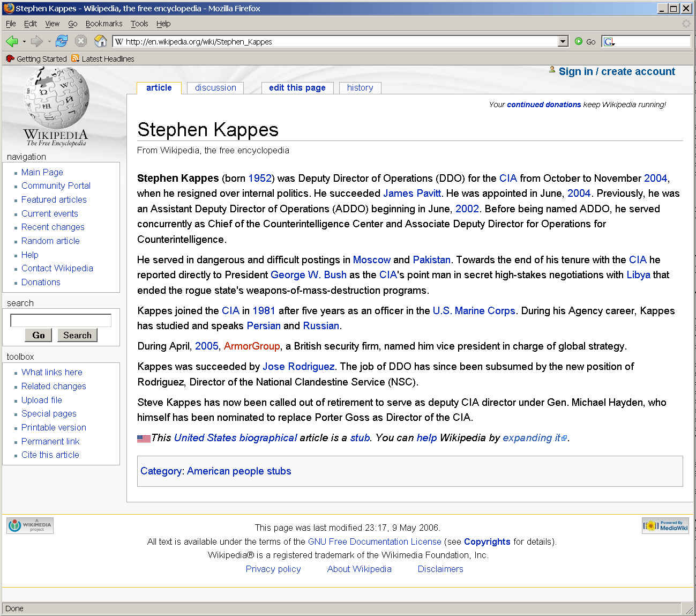Open the Bookmarks menu
Image resolution: width=696 pixels, height=616 pixels.
coord(104,24)
